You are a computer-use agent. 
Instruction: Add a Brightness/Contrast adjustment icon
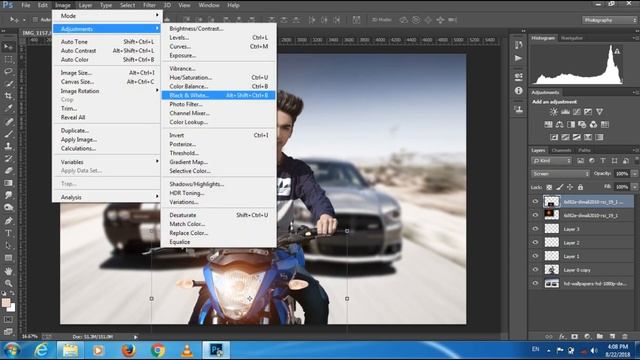553,111
